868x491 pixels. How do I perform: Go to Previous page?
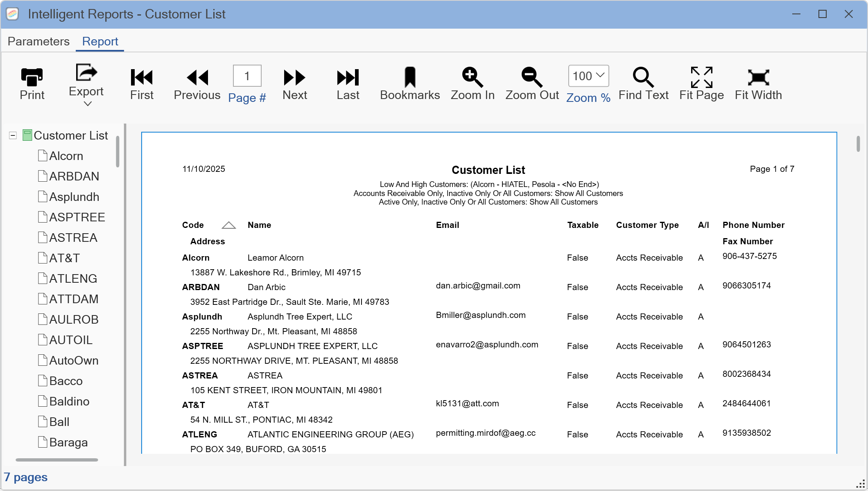pos(197,77)
